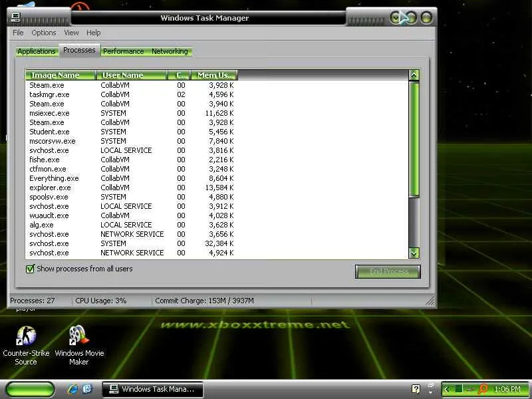
Task: Click the second quick launch icon beside Internet Explorer
Action: tap(87, 389)
